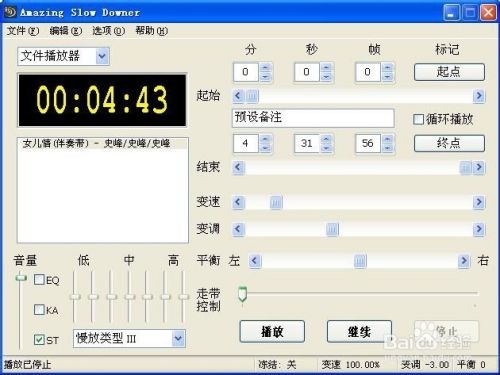Click 冻结: 关 status bar entry
Viewport: 500px width, 375px height.
pos(277,365)
